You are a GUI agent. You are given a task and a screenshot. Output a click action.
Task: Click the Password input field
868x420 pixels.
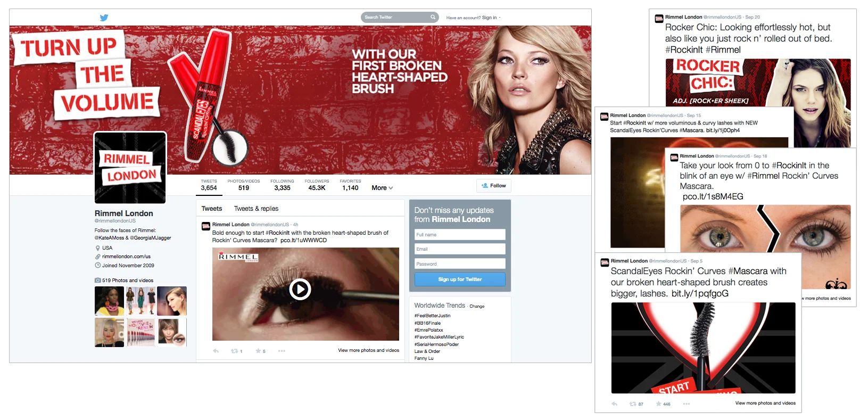point(460,264)
